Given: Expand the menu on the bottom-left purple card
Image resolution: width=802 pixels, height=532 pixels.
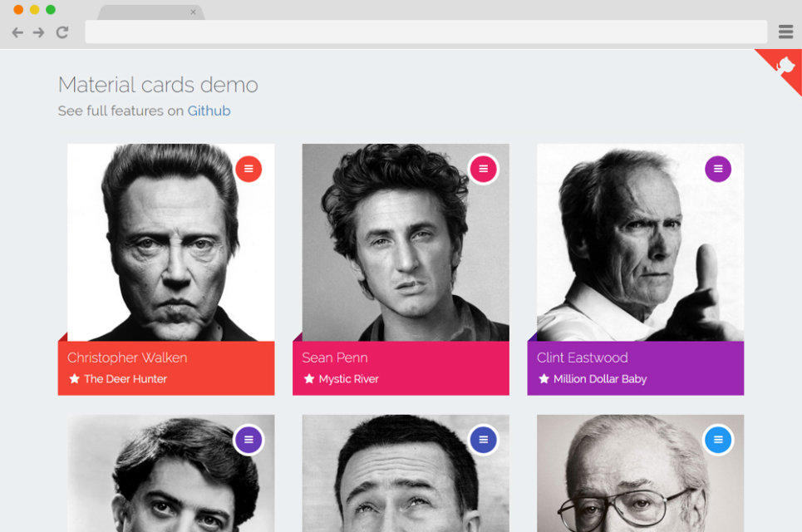Looking at the screenshot, I should (x=248, y=440).
